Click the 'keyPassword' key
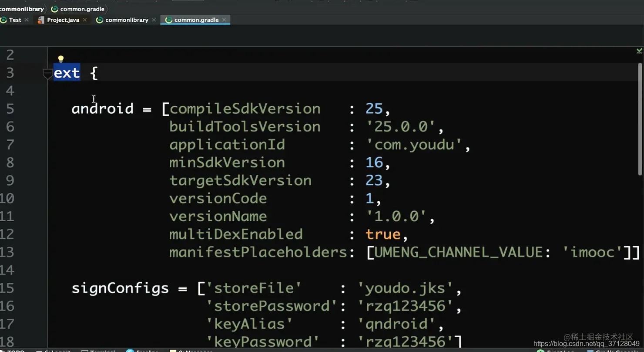Screen dimensions: 644x352 pos(262,342)
